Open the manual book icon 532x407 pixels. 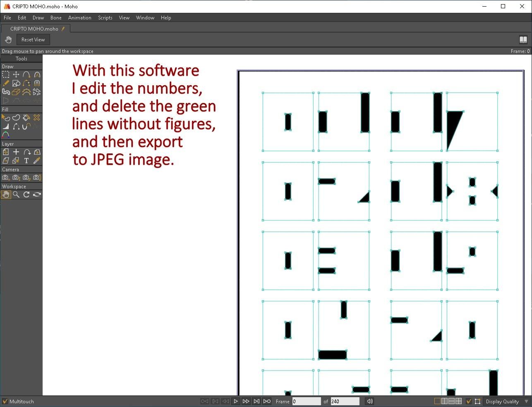pyautogui.click(x=523, y=40)
